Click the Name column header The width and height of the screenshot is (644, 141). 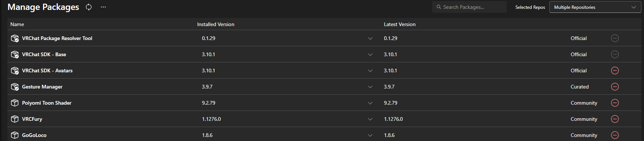17,24
